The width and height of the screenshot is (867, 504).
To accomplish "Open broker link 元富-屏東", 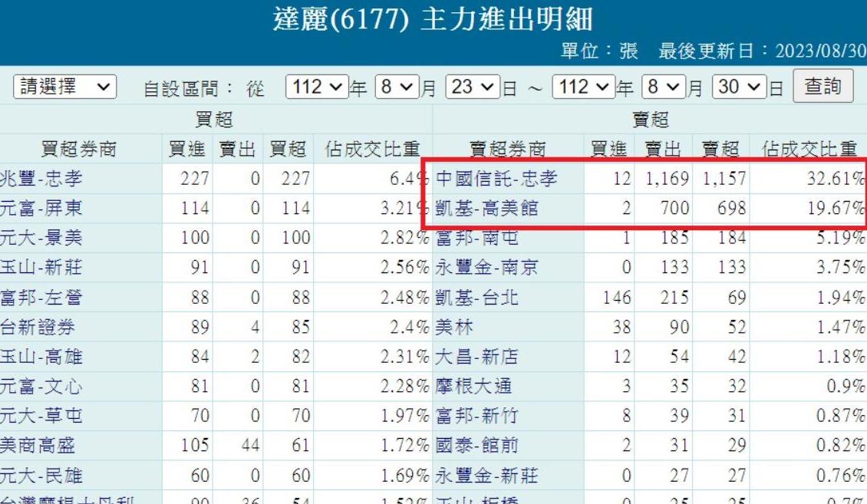I will tap(41, 208).
